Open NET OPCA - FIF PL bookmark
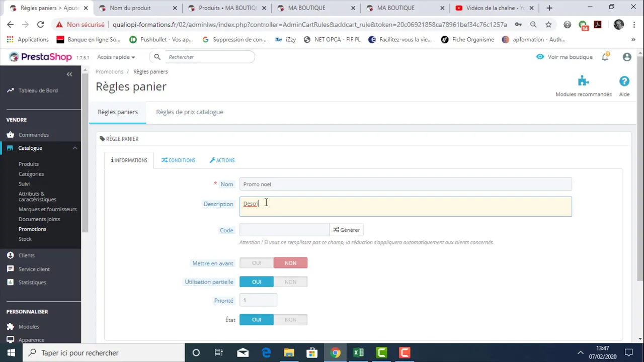Viewport: 644px width, 362px height. 332,40
